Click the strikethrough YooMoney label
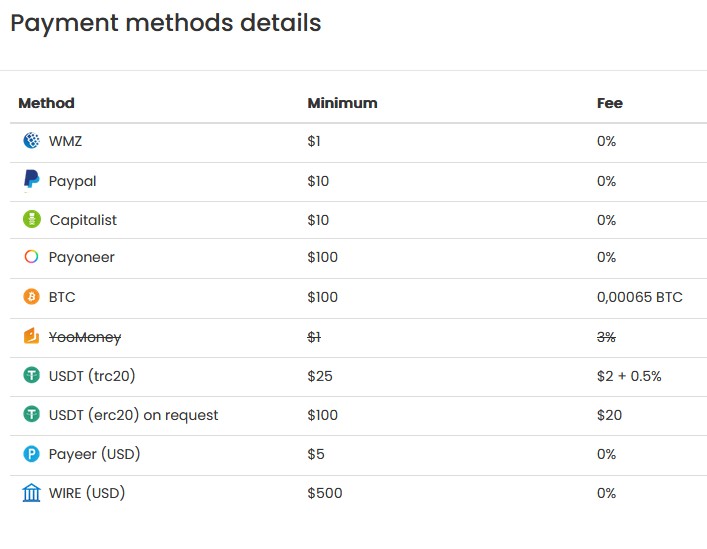The image size is (707, 549). pos(85,337)
